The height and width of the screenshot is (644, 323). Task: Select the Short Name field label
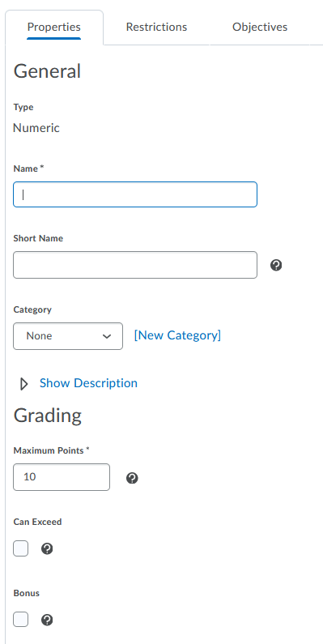[x=38, y=238]
